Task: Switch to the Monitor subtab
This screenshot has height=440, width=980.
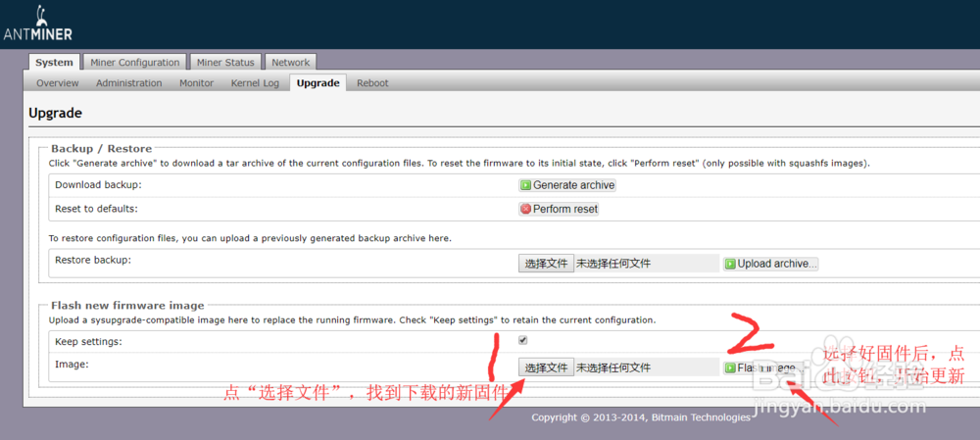Action: [196, 82]
